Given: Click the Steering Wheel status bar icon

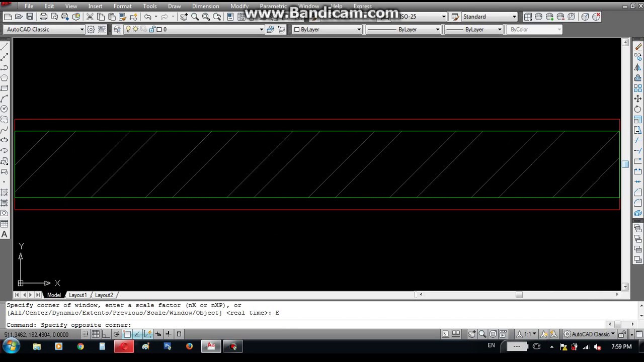Looking at the screenshot, I should (493, 334).
